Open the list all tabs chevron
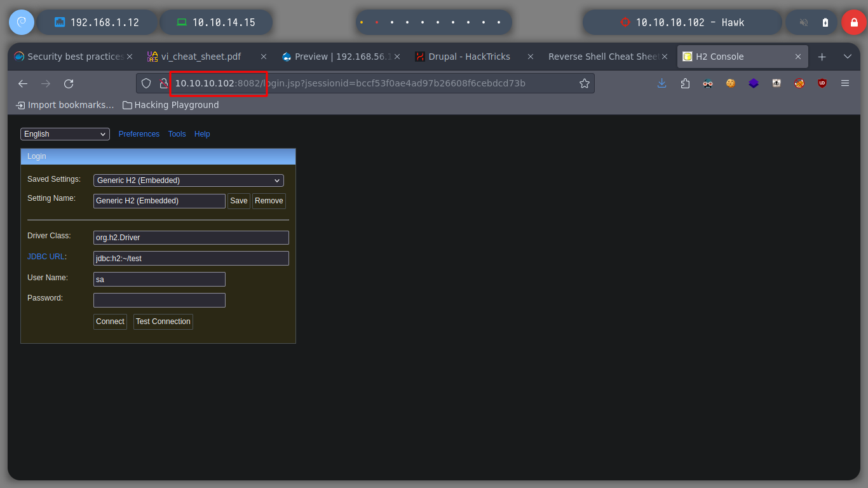Image resolution: width=868 pixels, height=488 pixels. coord(847,57)
